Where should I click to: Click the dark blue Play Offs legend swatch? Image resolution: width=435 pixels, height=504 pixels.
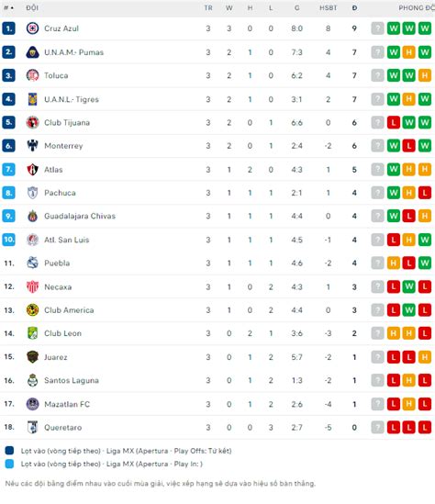pyautogui.click(x=9, y=451)
